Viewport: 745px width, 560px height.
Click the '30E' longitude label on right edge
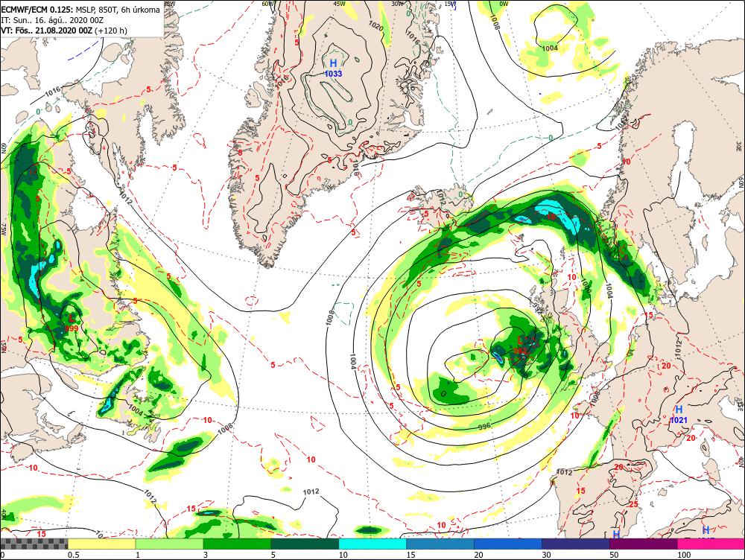739,145
